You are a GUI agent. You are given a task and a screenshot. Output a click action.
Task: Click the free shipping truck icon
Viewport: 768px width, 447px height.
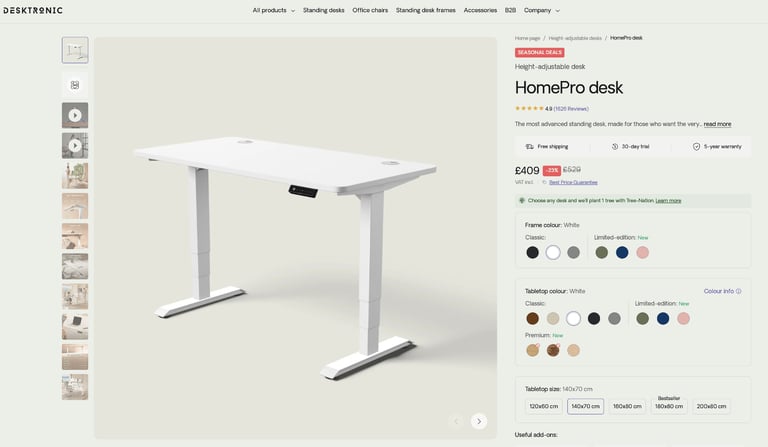(529, 146)
